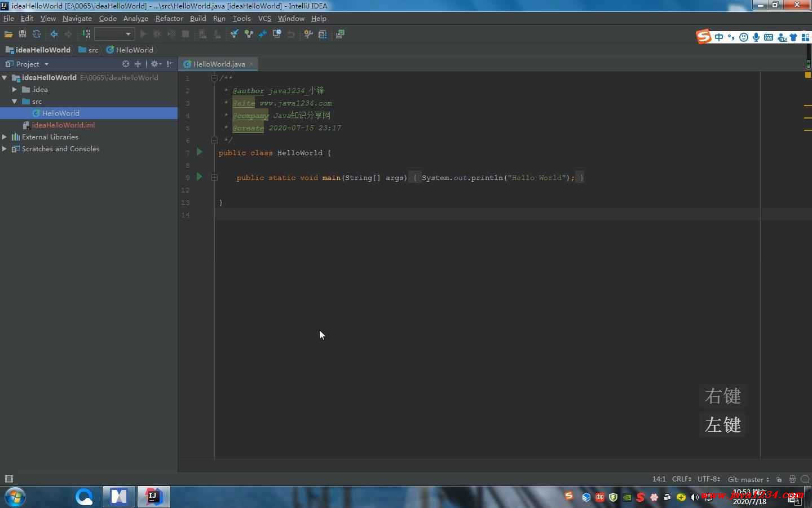Click the tool windows toggle at bottom-left corner
This screenshot has height=508, width=812.
point(8,479)
